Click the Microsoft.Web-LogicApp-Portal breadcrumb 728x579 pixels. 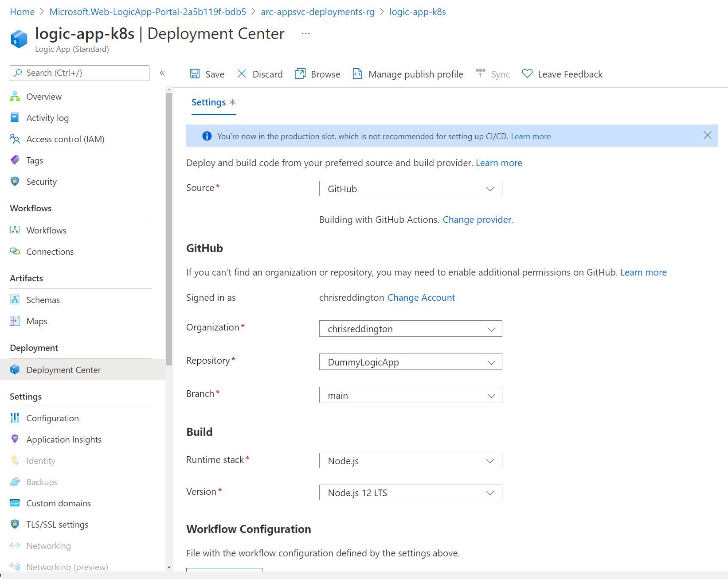click(148, 12)
